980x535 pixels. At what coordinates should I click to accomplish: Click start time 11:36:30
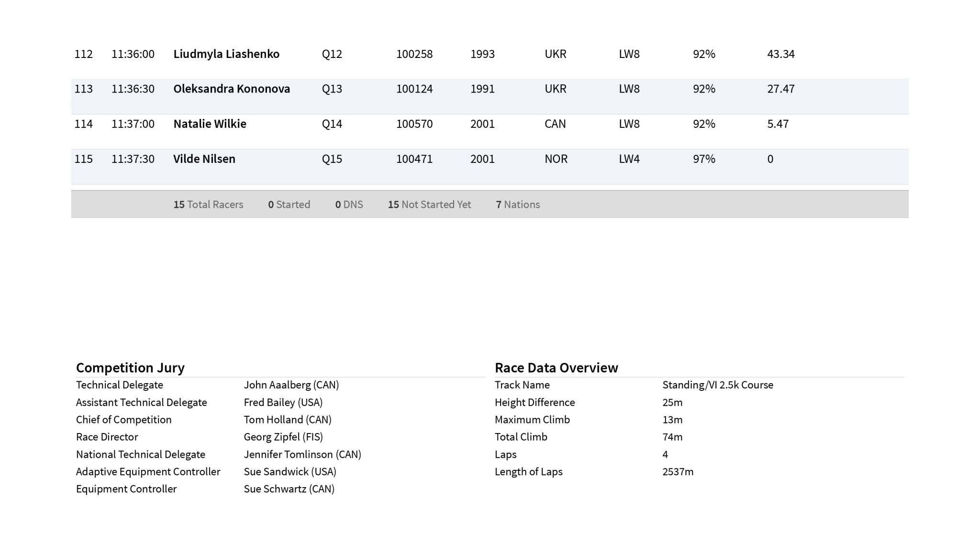[x=133, y=89]
